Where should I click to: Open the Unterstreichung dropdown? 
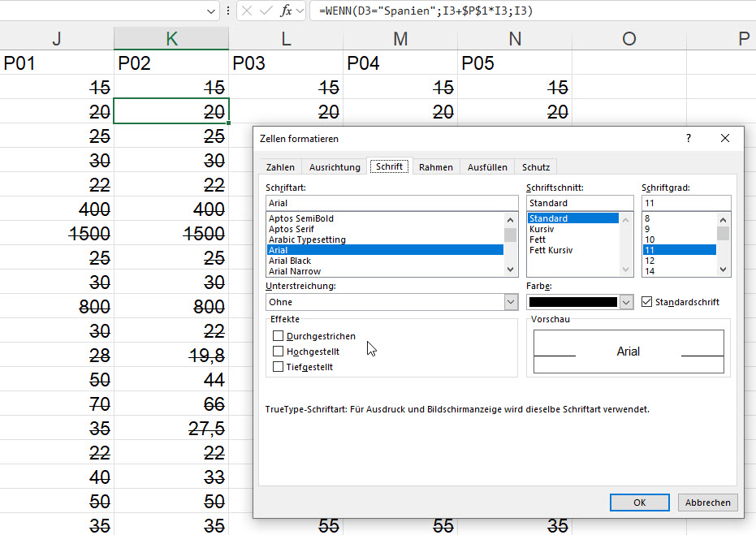[x=511, y=302]
